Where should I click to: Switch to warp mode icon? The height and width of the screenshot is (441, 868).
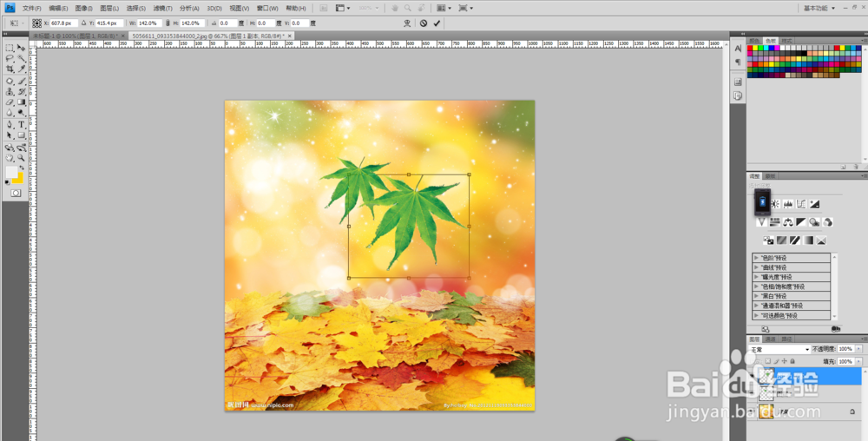(x=407, y=23)
